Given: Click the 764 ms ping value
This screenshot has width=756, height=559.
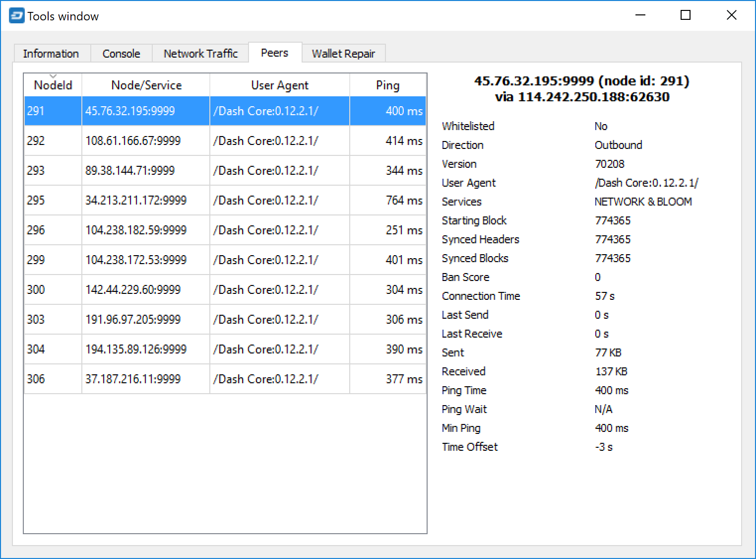Looking at the screenshot, I should pyautogui.click(x=404, y=200).
